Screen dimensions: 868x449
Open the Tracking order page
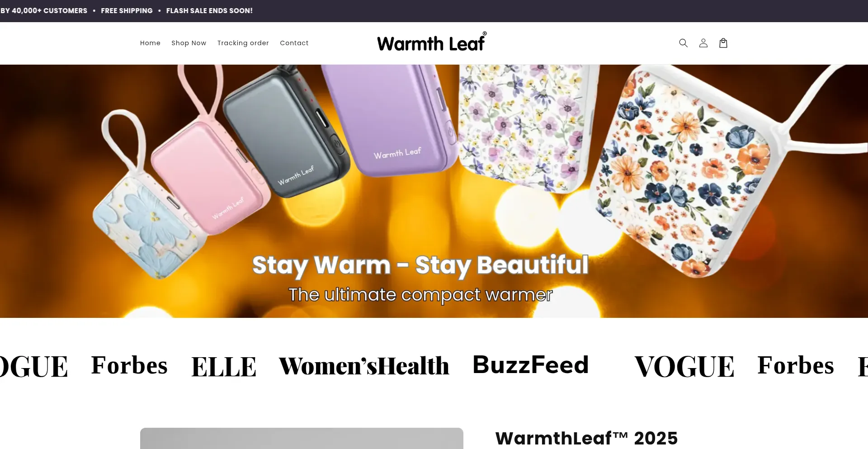(x=243, y=43)
